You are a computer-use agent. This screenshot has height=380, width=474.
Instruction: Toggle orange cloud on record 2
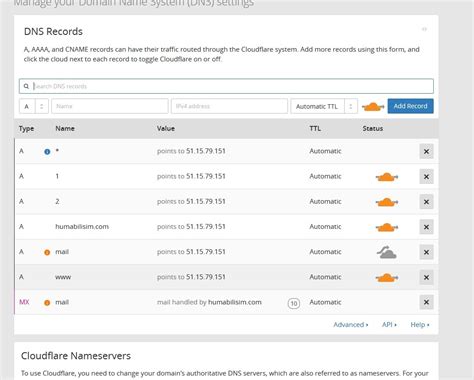coord(387,202)
